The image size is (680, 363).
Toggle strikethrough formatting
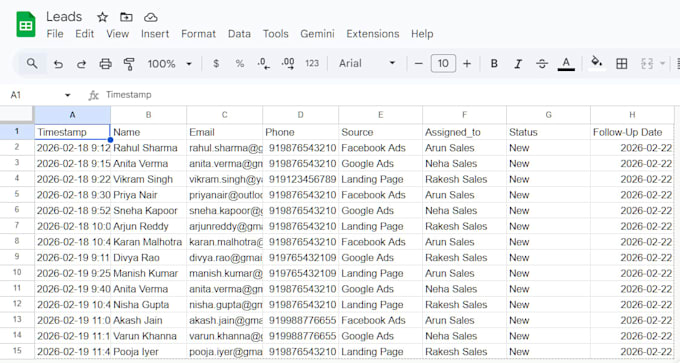(x=542, y=64)
